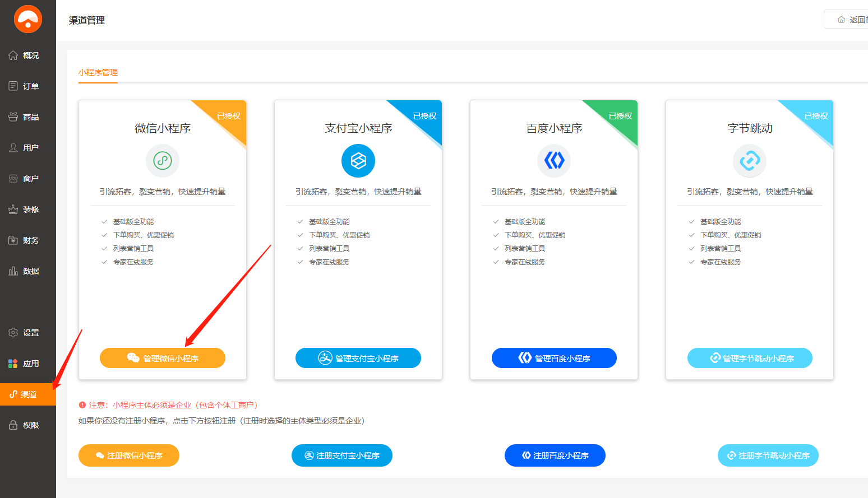
Task: Click the 应用 colorful apps grid icon
Action: click(13, 364)
